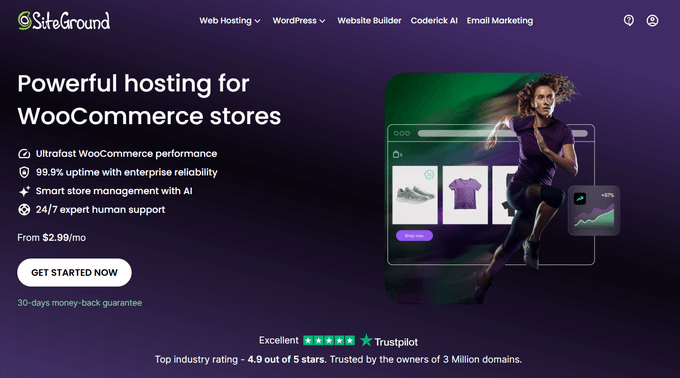
Task: Click the GET STARTED NOW button
Action: pos(74,273)
